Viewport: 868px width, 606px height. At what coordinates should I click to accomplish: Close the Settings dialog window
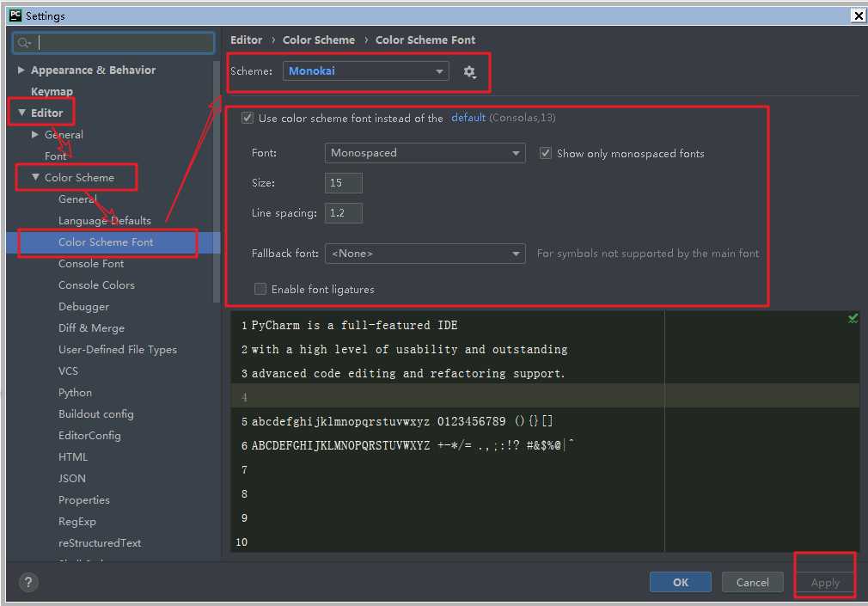[x=858, y=15]
